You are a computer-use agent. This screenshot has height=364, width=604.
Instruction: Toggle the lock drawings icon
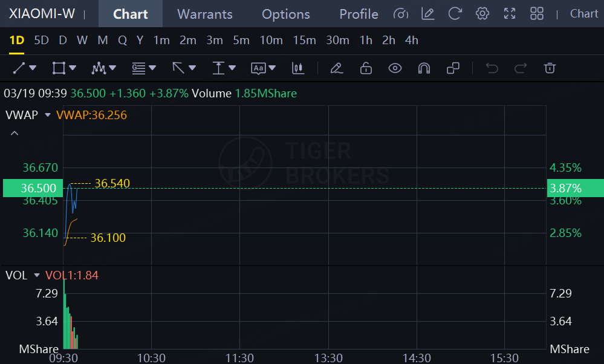pyautogui.click(x=366, y=68)
